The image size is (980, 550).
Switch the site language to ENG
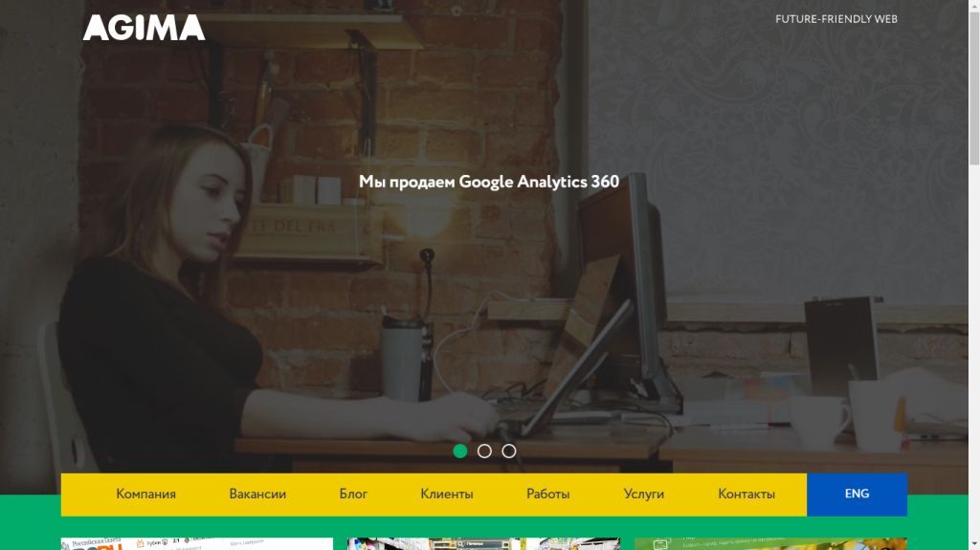857,495
